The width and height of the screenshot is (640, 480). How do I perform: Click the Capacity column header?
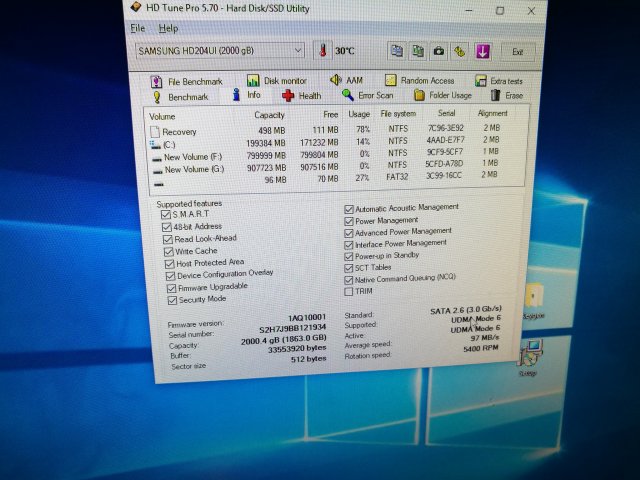270,115
